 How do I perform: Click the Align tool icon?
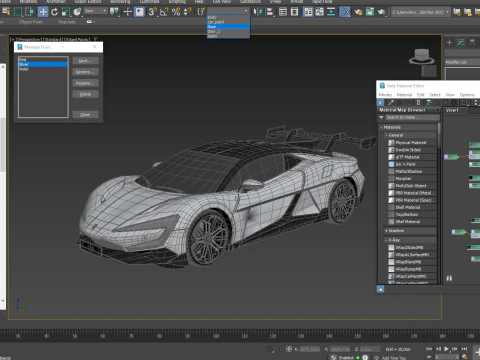[x=269, y=12]
